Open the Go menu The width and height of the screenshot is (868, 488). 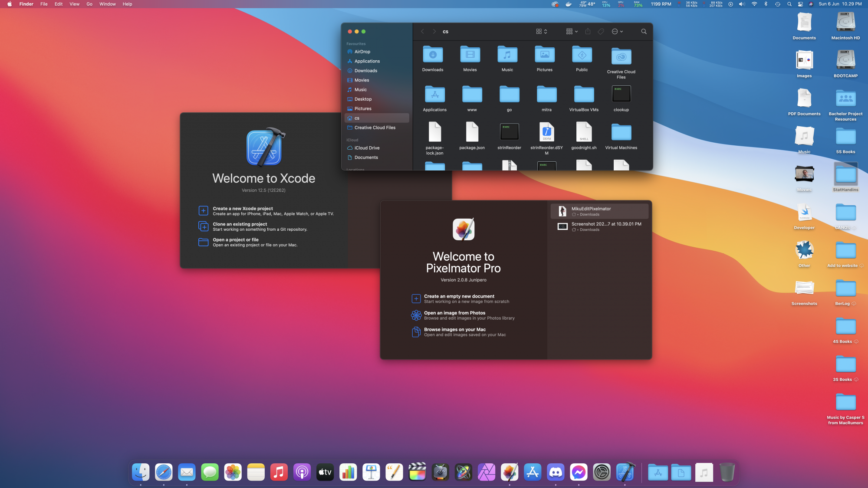tap(89, 4)
